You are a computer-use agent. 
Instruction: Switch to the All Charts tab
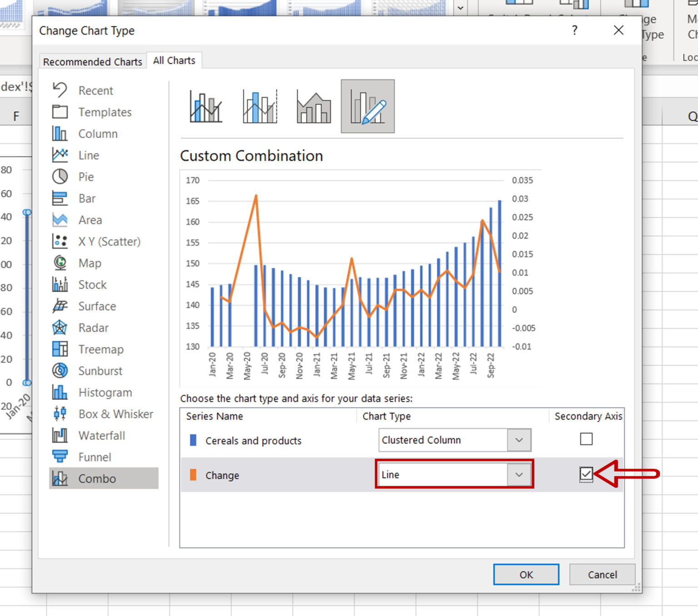[174, 60]
